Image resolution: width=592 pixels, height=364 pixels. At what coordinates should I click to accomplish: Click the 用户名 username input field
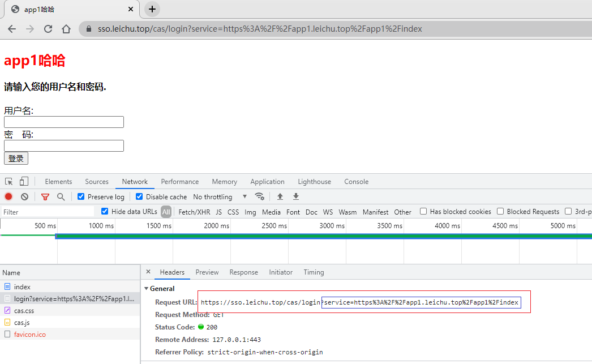pos(64,122)
